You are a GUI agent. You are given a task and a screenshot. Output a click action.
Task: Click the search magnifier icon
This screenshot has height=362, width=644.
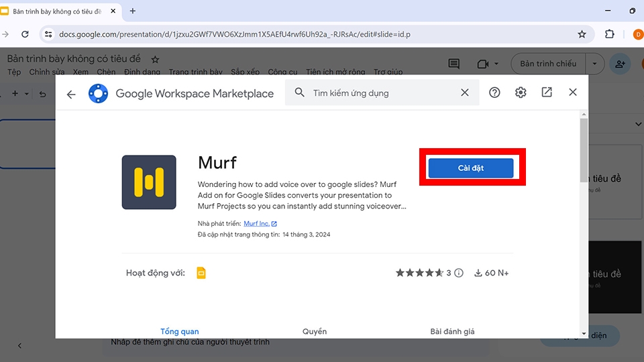pos(300,93)
